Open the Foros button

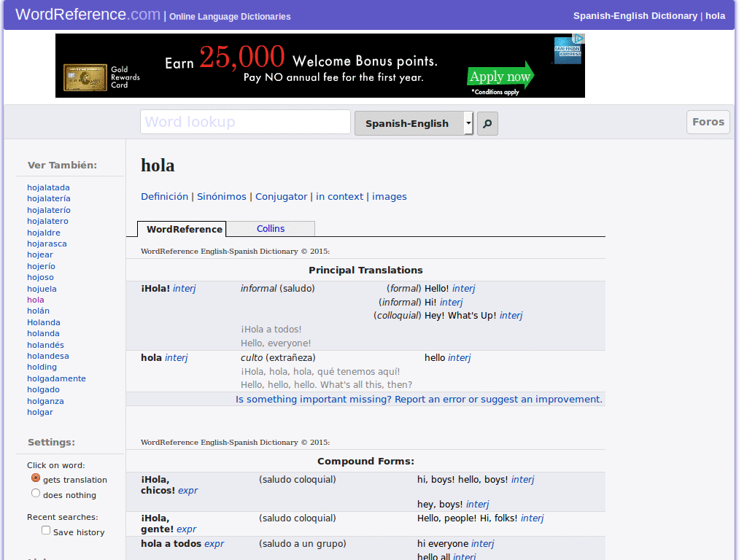pyautogui.click(x=708, y=122)
